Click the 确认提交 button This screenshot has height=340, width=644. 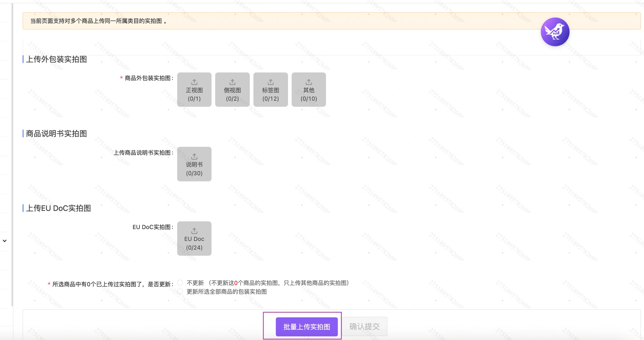(365, 327)
